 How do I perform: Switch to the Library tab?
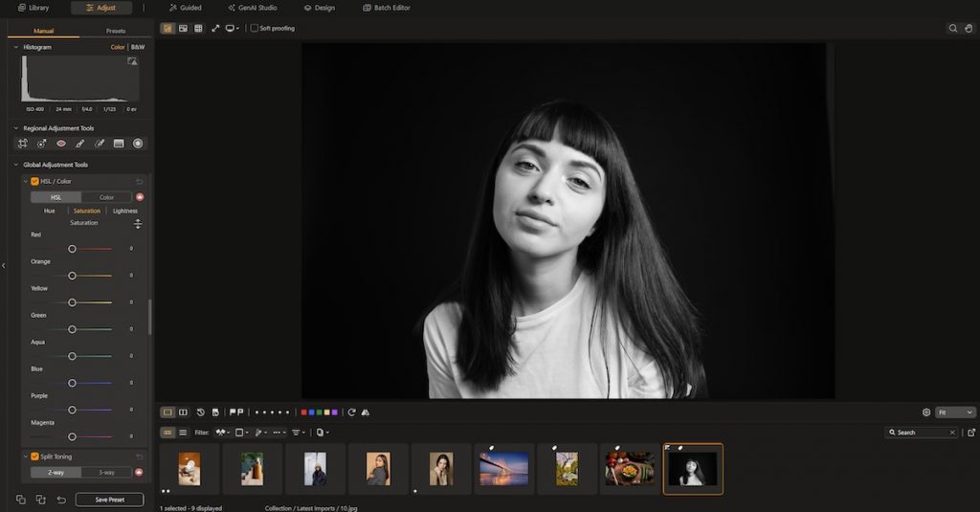[33, 8]
